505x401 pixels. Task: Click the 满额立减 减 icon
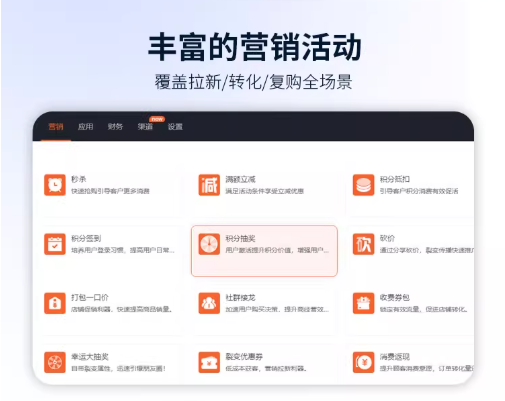209,185
